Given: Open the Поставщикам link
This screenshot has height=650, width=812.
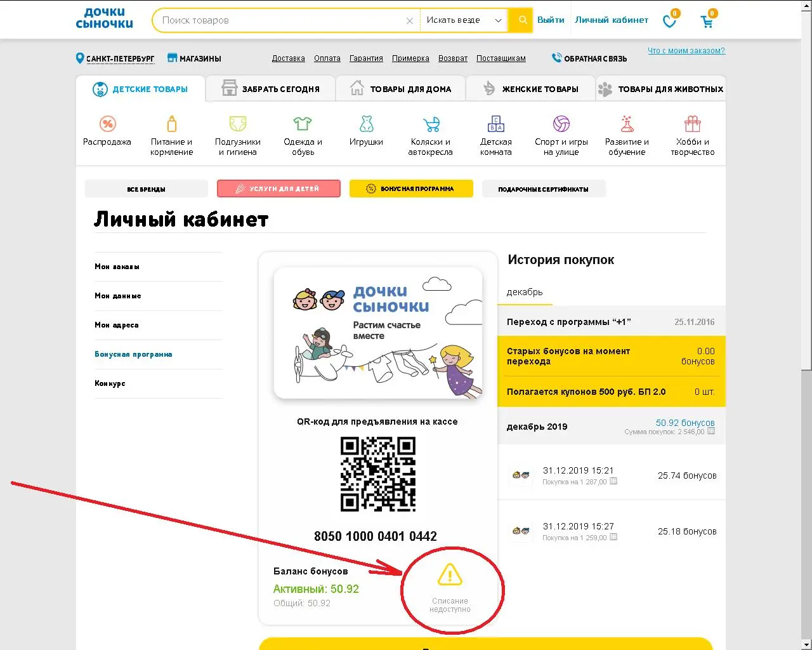Looking at the screenshot, I should click(501, 58).
